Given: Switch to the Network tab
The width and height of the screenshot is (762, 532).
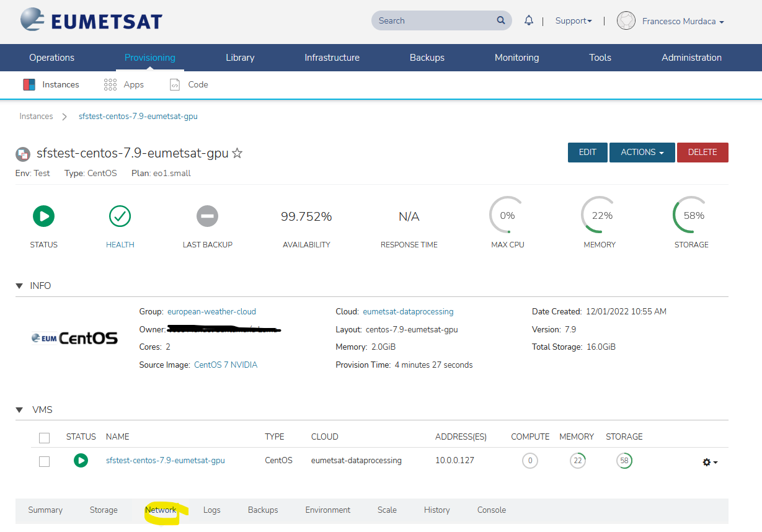Looking at the screenshot, I should point(161,510).
